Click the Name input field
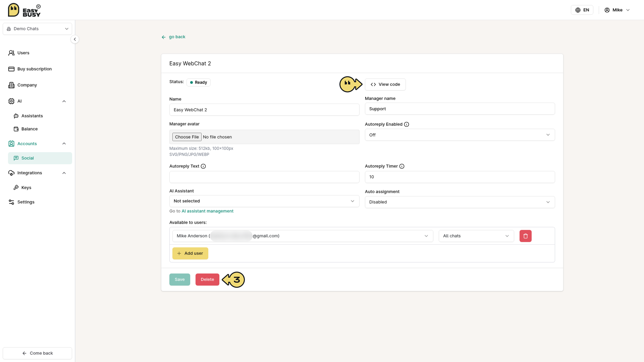Image resolution: width=644 pixels, height=362 pixels. pyautogui.click(x=264, y=110)
